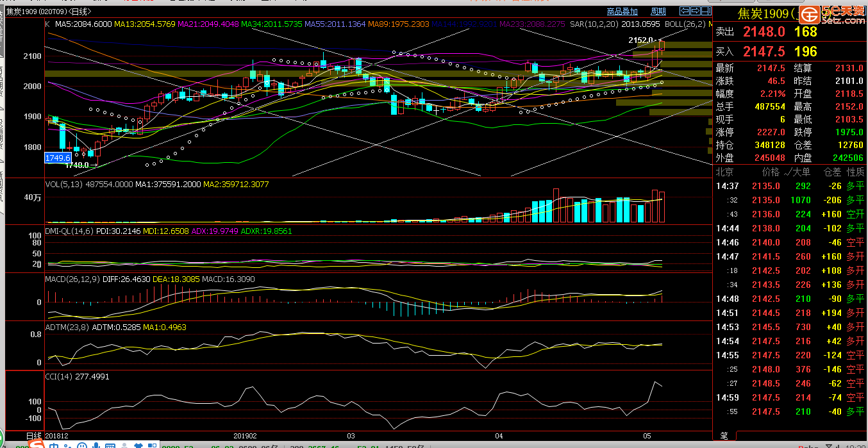This screenshot has width=868, height=448.
Task: Select the MA89:1975.2303 indicator label
Action: pos(399,24)
